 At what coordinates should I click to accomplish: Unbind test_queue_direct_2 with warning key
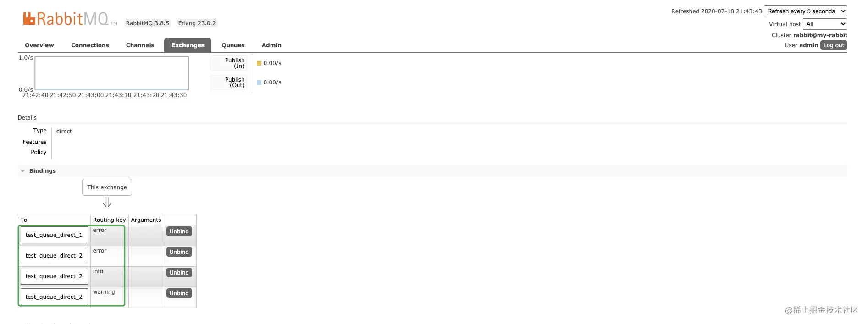179,293
